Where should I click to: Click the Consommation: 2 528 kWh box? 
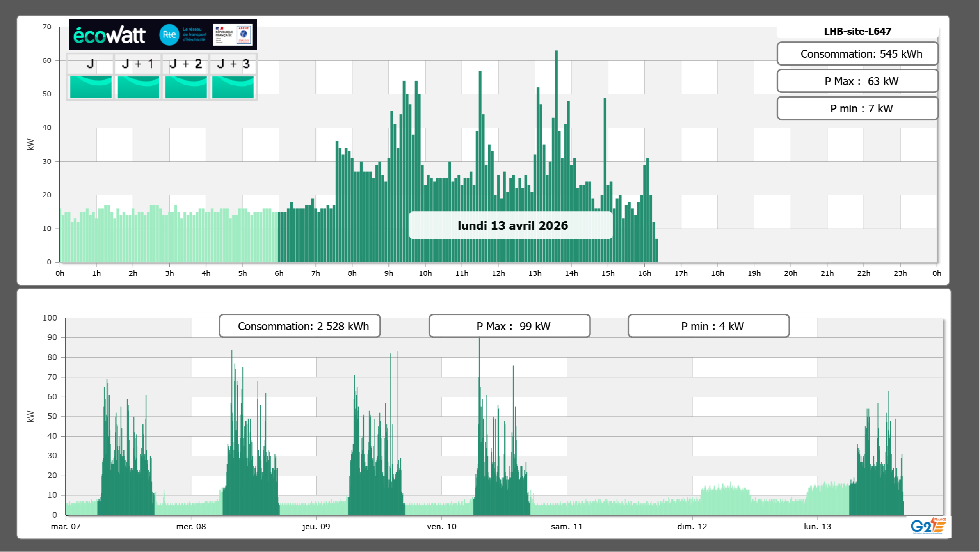point(300,326)
